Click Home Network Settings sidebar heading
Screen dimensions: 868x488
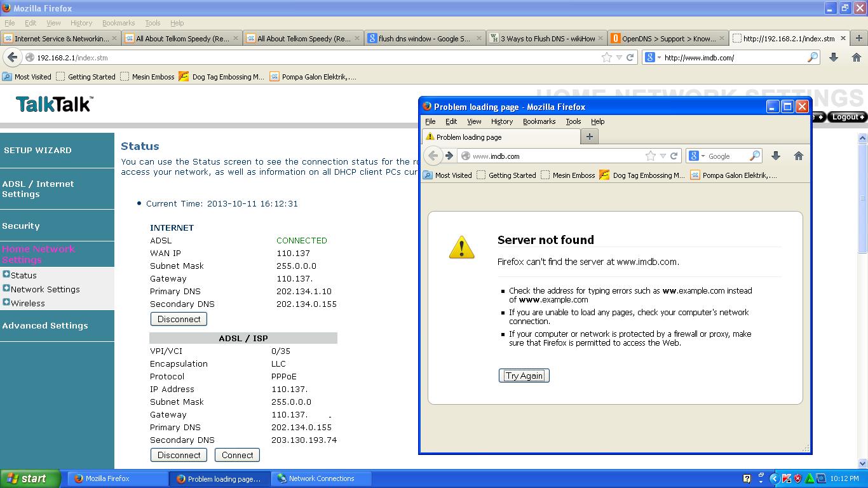(38, 254)
